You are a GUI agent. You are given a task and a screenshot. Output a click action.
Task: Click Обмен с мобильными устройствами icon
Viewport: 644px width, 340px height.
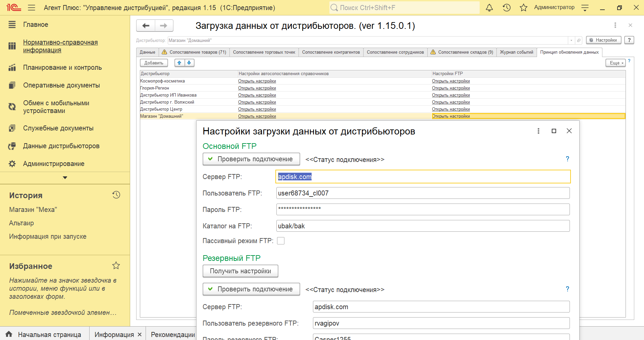12,107
